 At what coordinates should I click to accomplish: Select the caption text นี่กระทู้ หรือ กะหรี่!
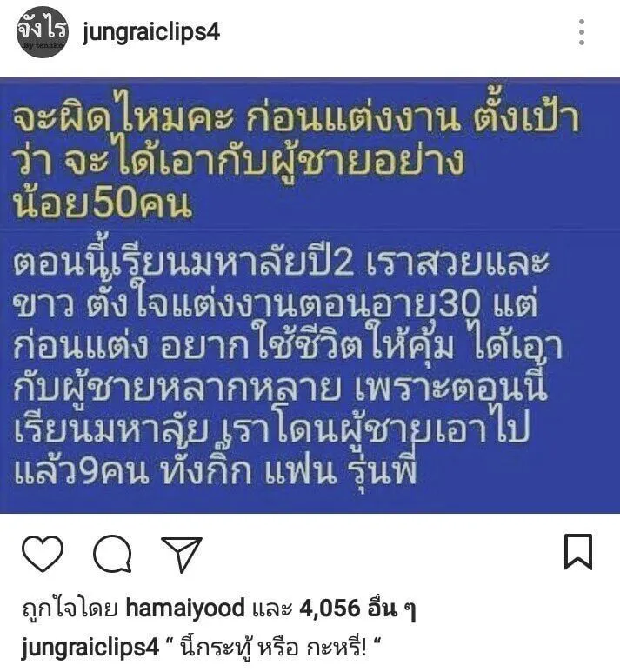point(272,647)
